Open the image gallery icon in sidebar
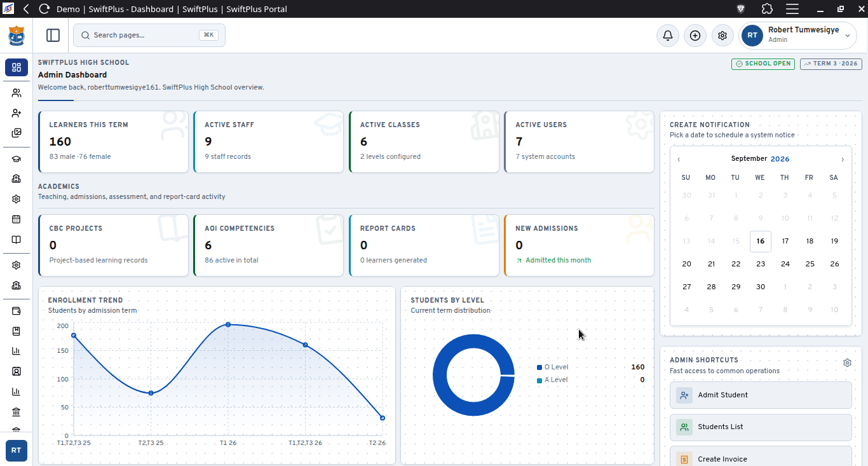 point(17,134)
